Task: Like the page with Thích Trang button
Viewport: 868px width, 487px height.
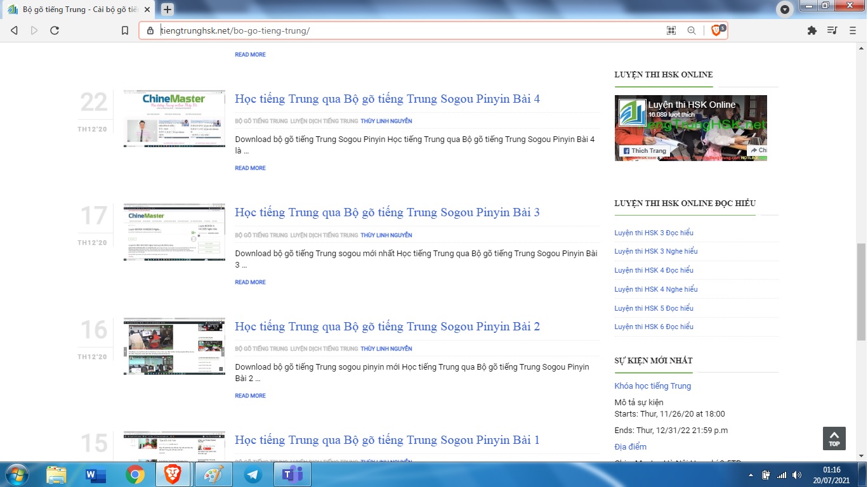Action: [x=644, y=151]
